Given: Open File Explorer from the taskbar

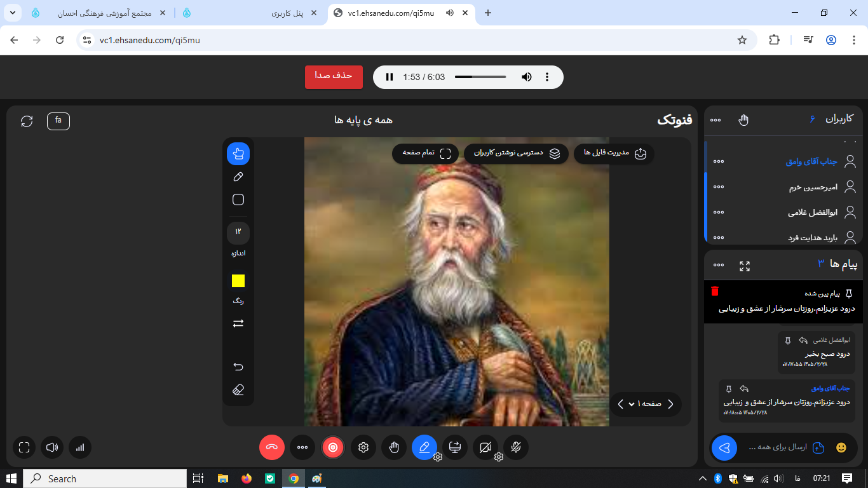Looking at the screenshot, I should (223, 478).
